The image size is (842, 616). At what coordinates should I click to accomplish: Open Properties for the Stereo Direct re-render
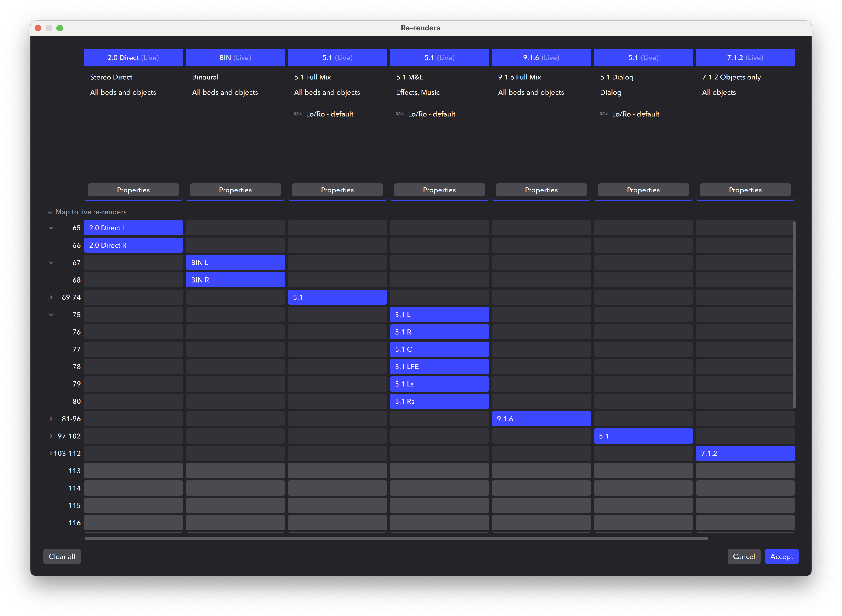pos(133,190)
